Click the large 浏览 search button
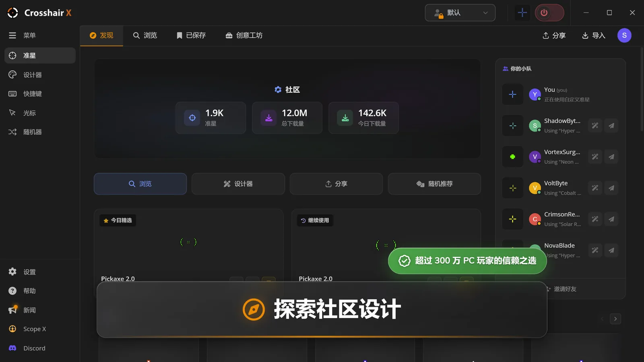The image size is (644, 362). click(140, 184)
